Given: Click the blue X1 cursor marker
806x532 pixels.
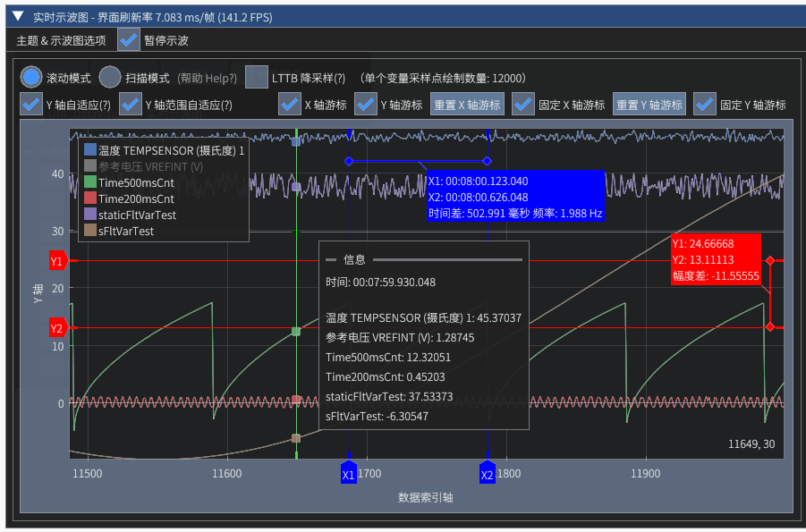Looking at the screenshot, I should click(349, 474).
